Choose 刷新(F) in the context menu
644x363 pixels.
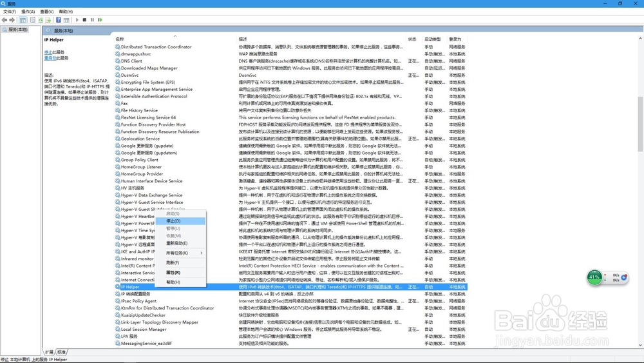(180, 262)
